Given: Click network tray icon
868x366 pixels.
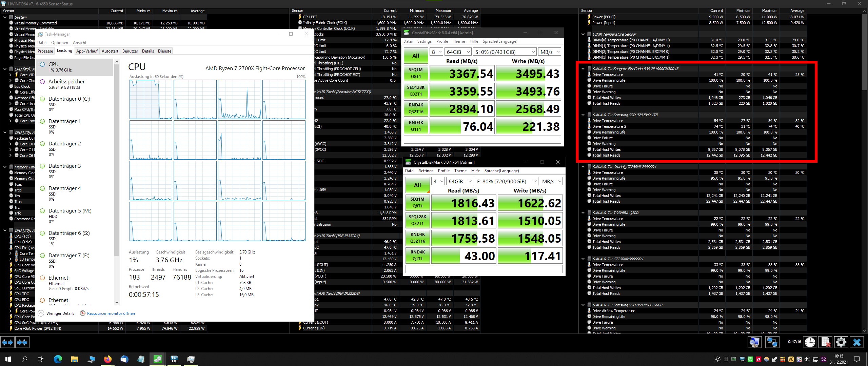Looking at the screenshot, I should (x=815, y=359).
